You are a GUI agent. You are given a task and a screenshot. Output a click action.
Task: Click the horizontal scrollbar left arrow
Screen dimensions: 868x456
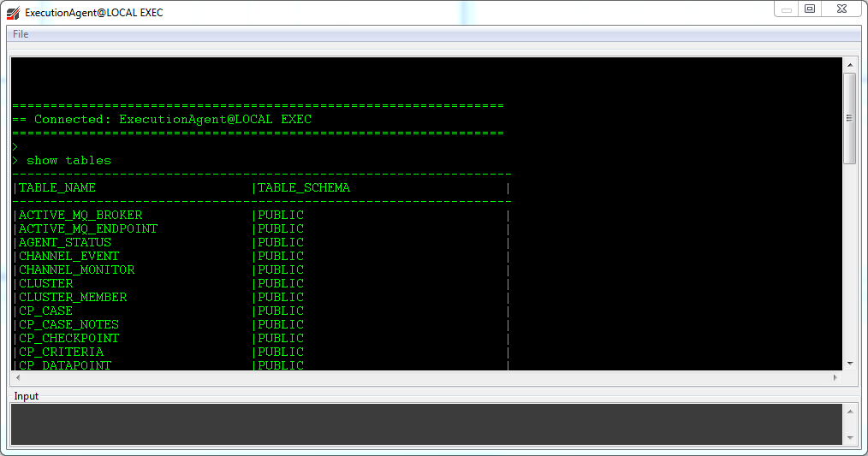(18, 377)
